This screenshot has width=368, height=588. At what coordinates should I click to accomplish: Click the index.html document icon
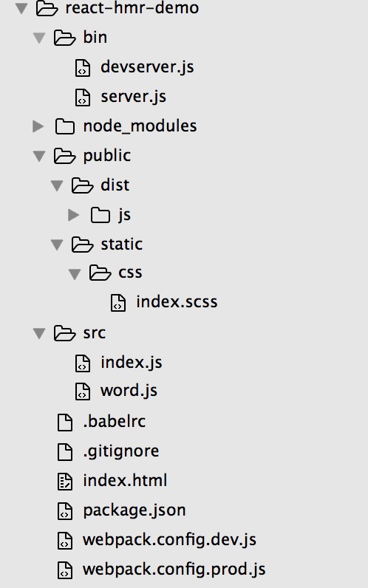pos(64,481)
